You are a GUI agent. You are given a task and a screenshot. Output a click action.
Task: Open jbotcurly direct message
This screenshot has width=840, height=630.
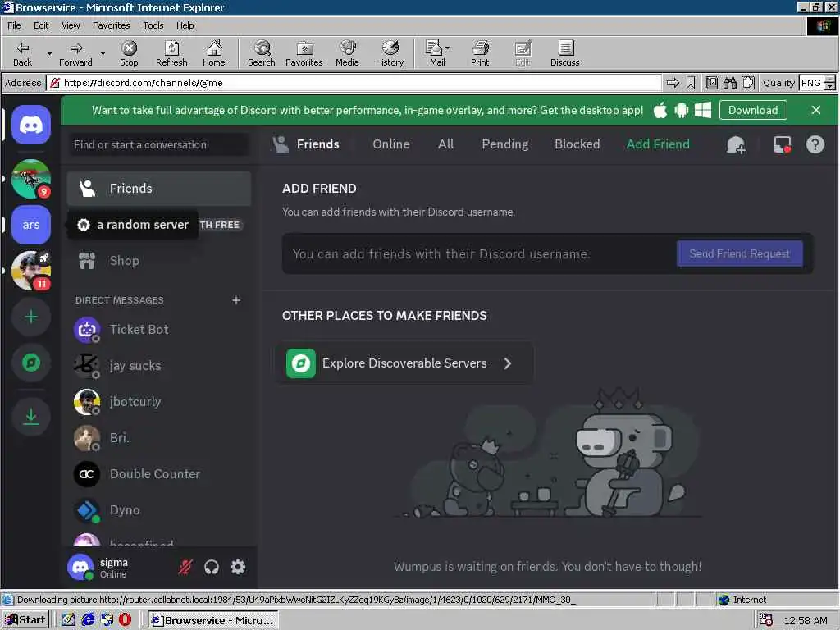click(159, 402)
